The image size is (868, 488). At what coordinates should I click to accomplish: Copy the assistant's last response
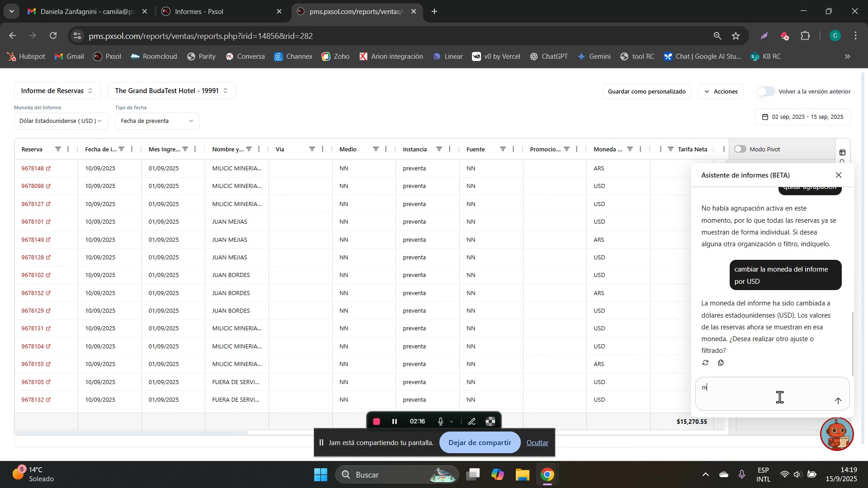coord(721,363)
